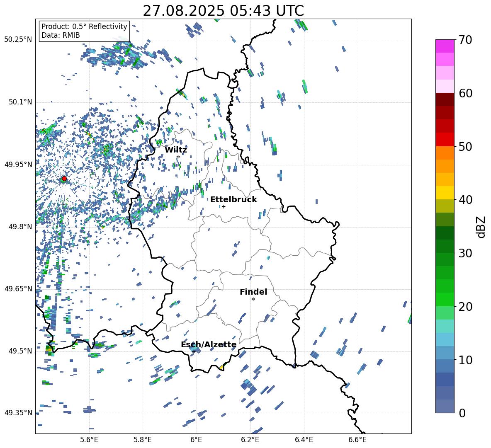Image resolution: width=491 pixels, height=448 pixels.
Task: Click the 50.25°N latitude label
Action: coord(18,40)
